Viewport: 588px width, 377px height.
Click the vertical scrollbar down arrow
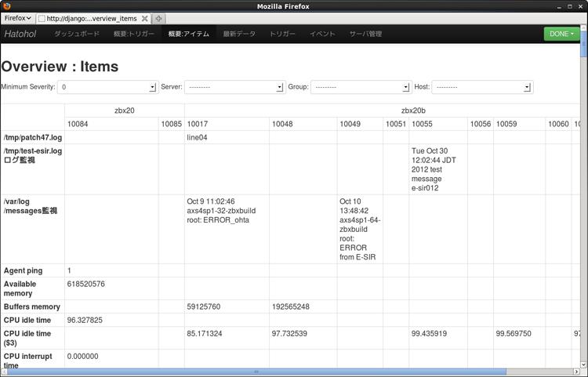click(583, 363)
